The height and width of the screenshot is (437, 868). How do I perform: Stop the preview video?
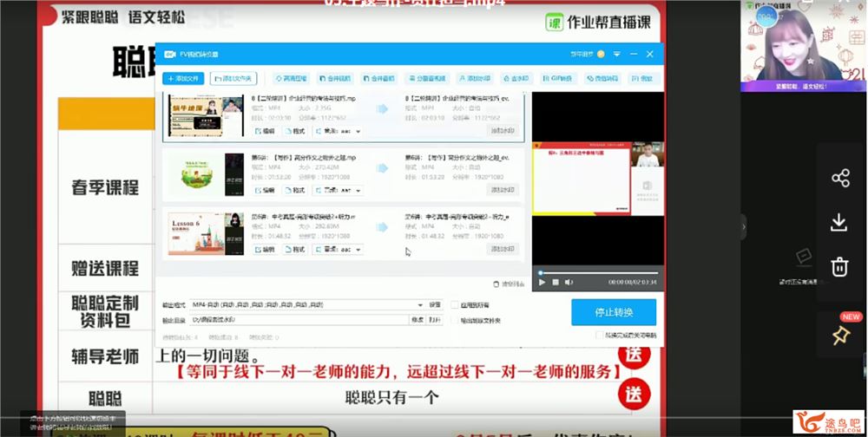(556, 282)
